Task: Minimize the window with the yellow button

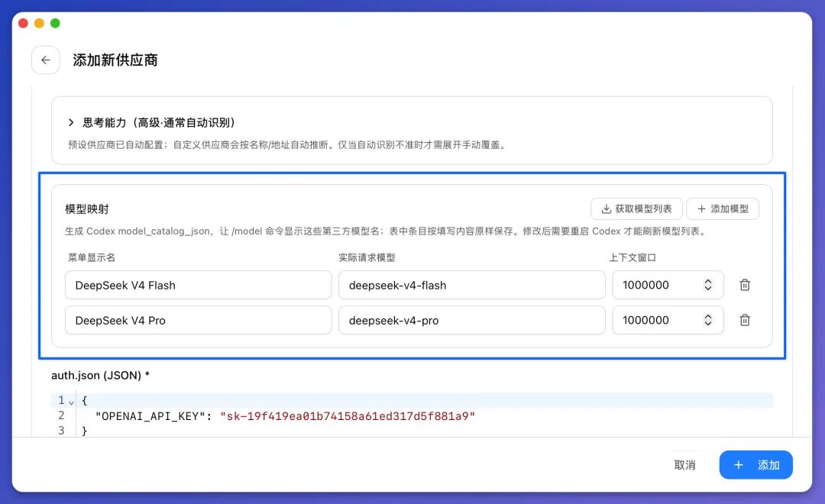Action: pyautogui.click(x=39, y=23)
